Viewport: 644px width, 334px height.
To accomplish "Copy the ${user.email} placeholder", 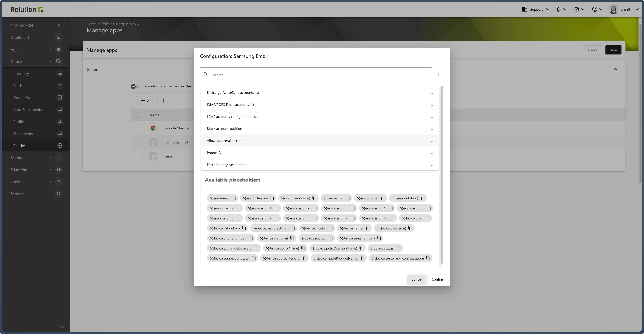I will coord(234,198).
